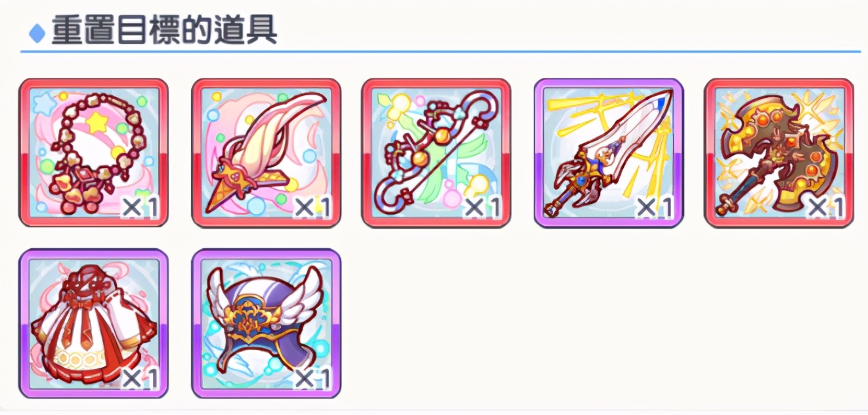The image size is (868, 415).
Task: Click the ×1 count on the dress
Action: (141, 378)
